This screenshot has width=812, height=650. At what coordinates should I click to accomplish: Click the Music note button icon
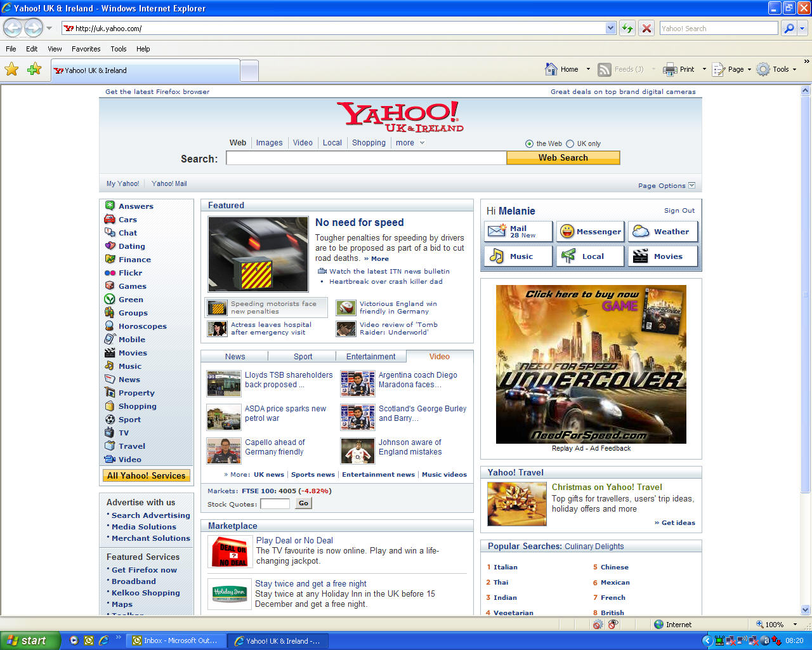497,256
